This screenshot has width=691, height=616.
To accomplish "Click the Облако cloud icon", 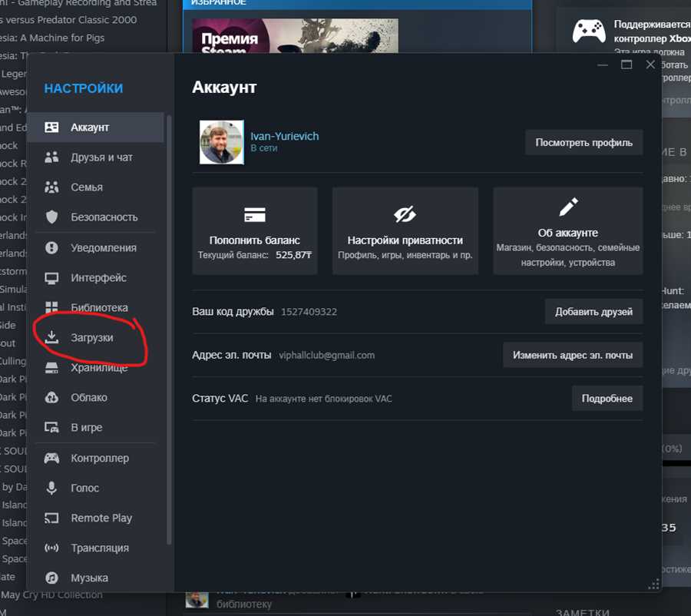I will click(51, 398).
